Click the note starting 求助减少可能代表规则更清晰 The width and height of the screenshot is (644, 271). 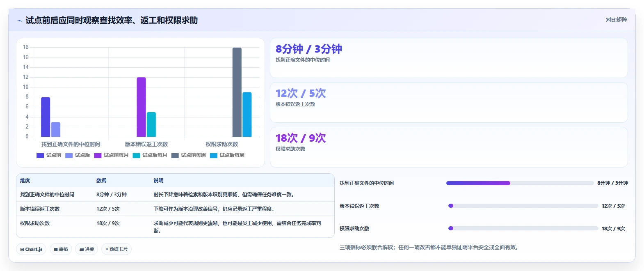238,227
